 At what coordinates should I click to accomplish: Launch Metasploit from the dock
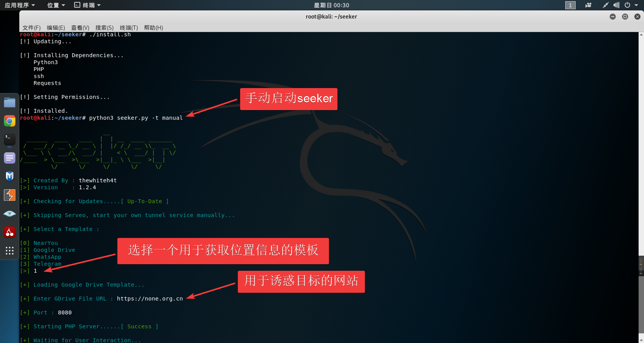click(x=10, y=177)
